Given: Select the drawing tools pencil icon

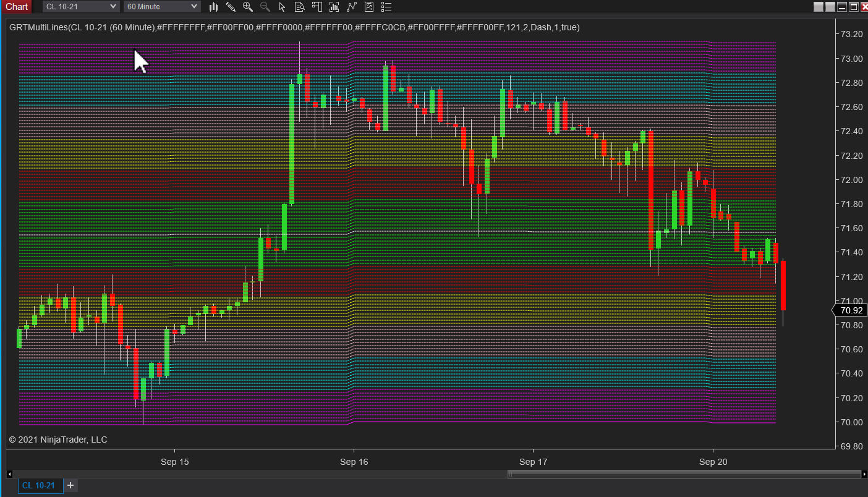Looking at the screenshot, I should [x=231, y=7].
